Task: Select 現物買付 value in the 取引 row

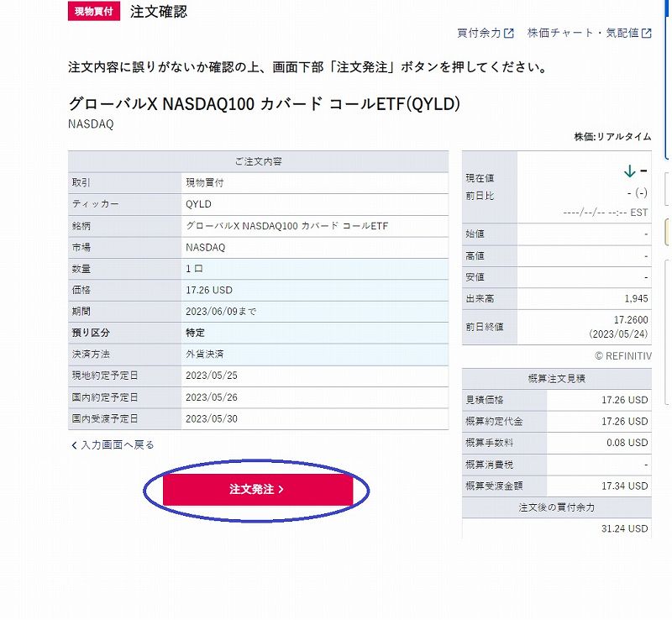Action: pos(205,183)
